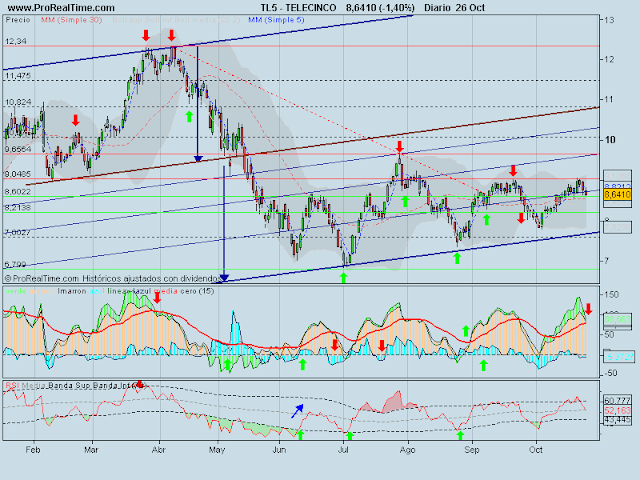The height and width of the screenshot is (480, 640).
Task: Click the Feb label on time axis
Action: (33, 450)
